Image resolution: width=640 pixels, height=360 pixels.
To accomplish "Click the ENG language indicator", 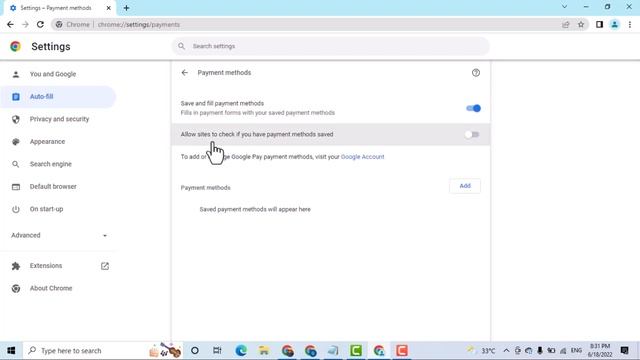I will point(576,351).
